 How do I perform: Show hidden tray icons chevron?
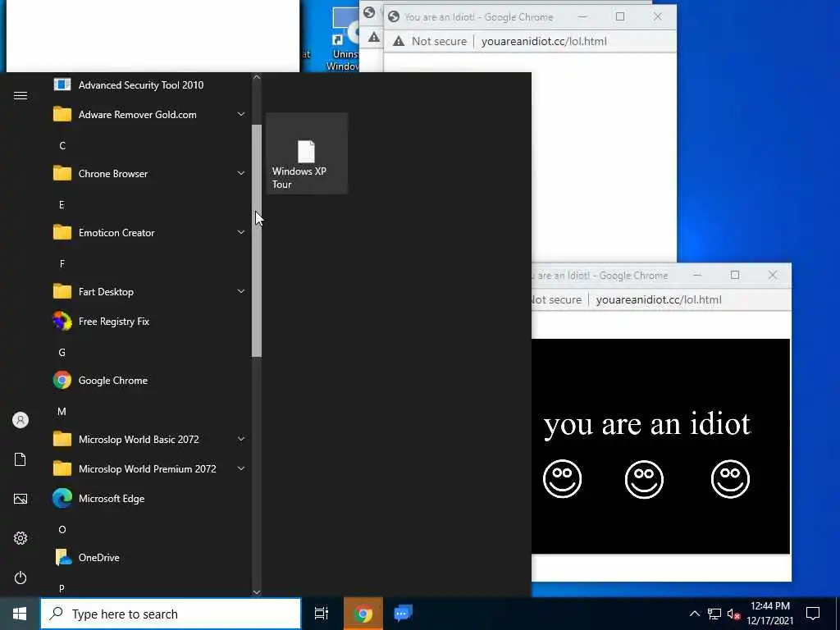694,614
